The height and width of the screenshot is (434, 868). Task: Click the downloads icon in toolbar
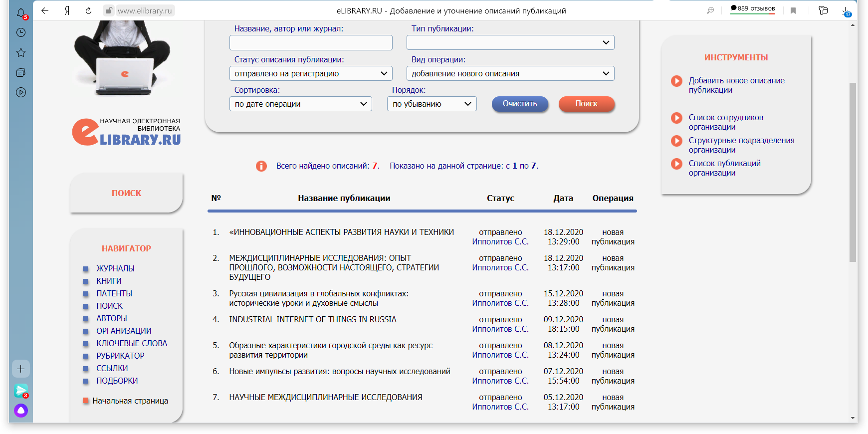point(846,11)
